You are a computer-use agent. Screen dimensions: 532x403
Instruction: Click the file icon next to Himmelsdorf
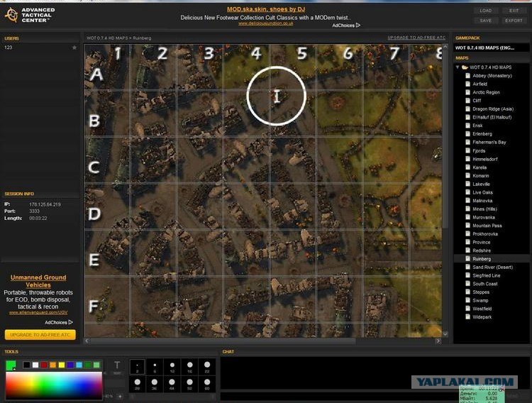point(468,159)
